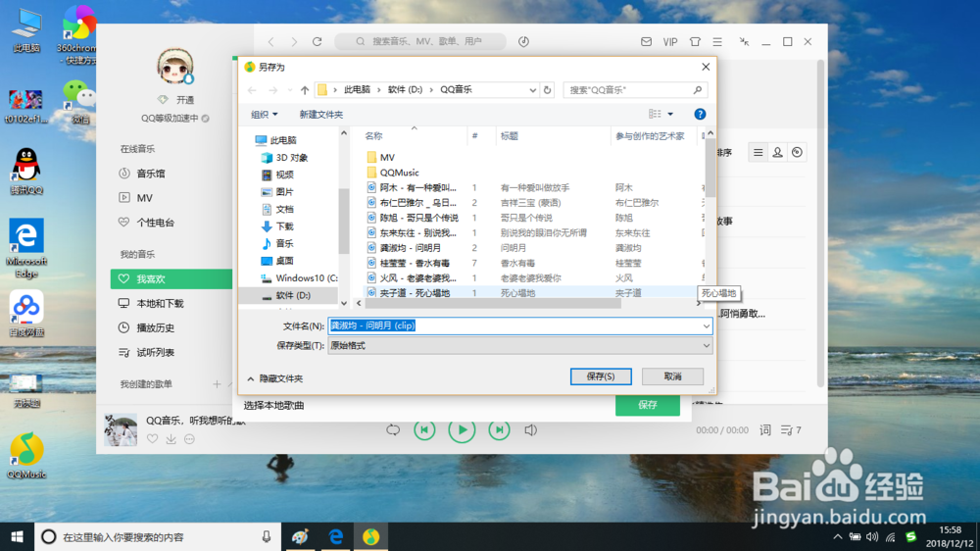
Task: Open the 文件名 filename dropdown arrow
Action: [x=707, y=326]
